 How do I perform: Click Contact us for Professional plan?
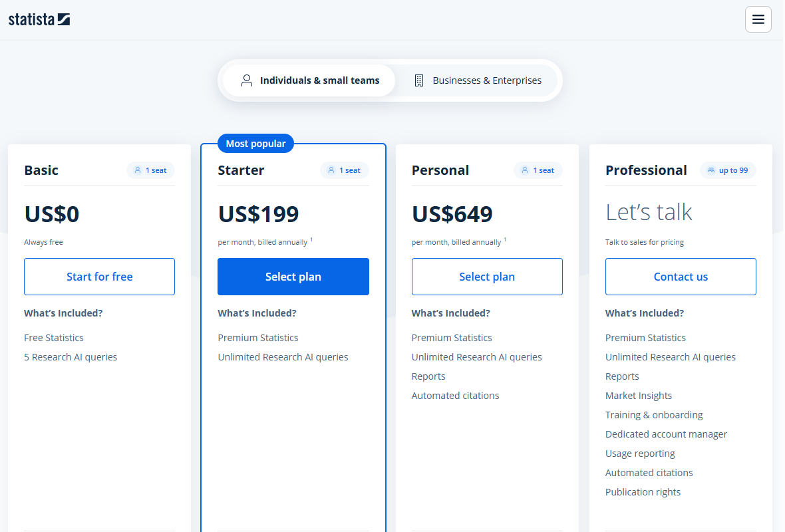[x=681, y=277]
